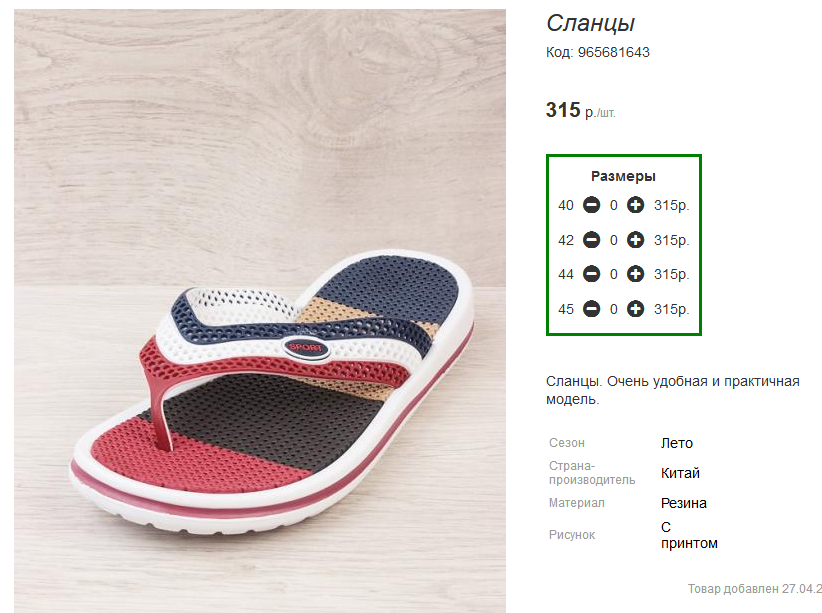Increase quantity for size 40

coord(635,205)
